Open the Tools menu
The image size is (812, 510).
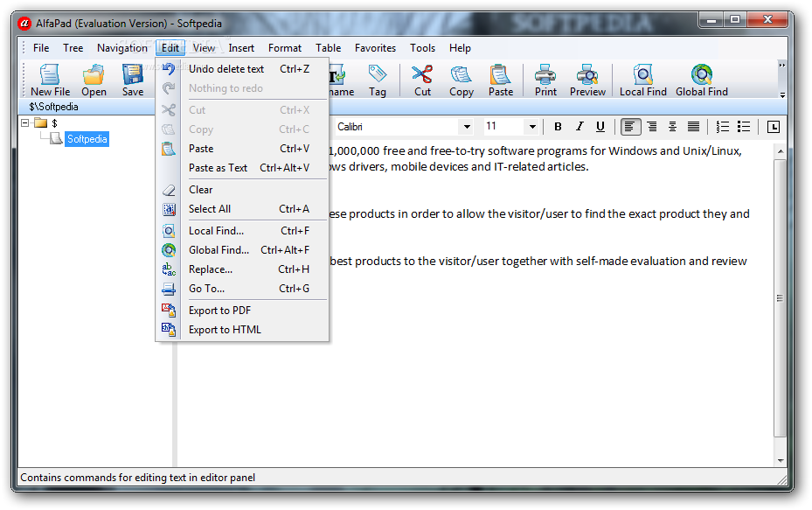point(422,48)
